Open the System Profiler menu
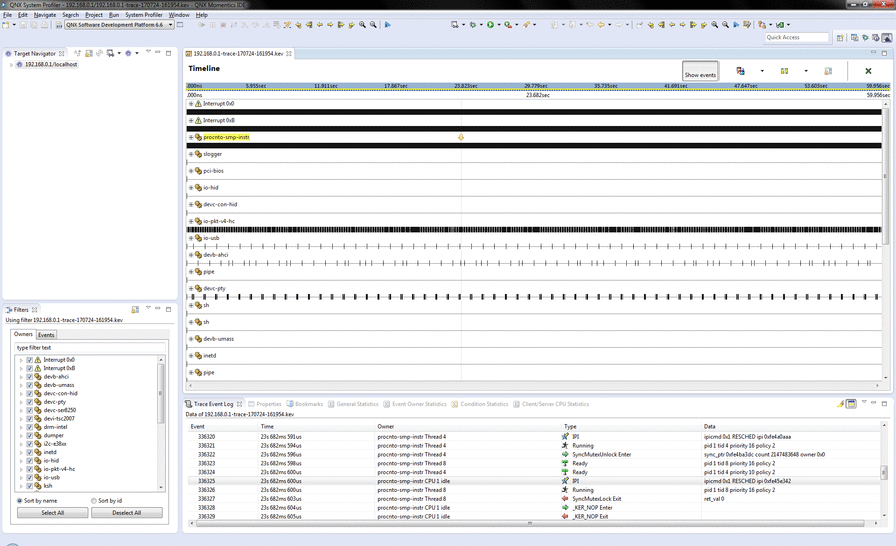 click(x=143, y=15)
